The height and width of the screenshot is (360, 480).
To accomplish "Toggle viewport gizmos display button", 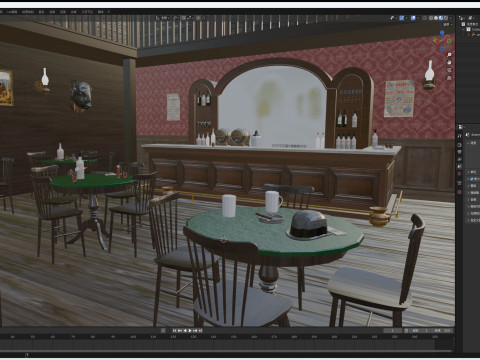I will (x=402, y=18).
